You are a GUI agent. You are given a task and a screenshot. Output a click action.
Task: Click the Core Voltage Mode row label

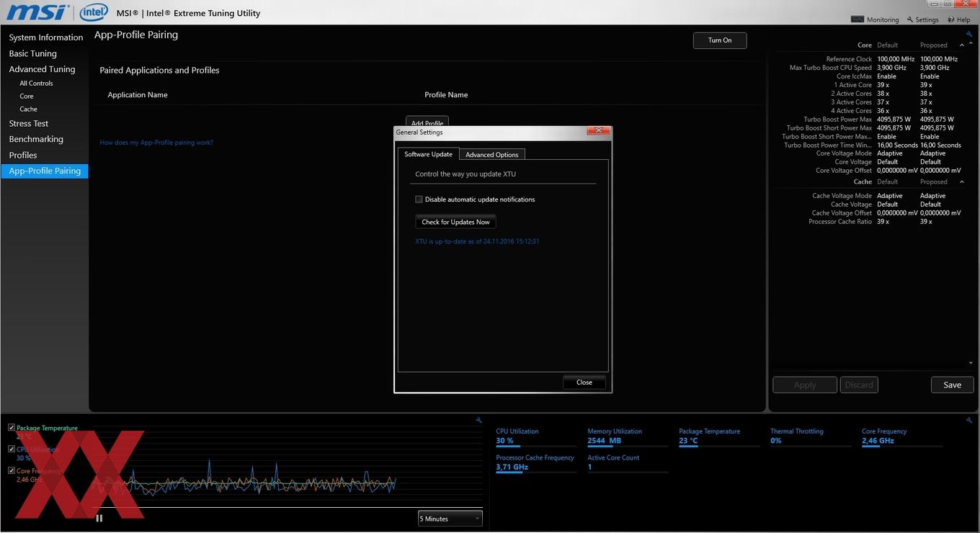(845, 153)
